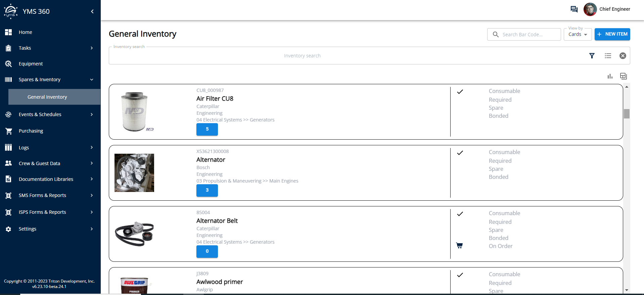Click the filter funnel icon in inventory search
This screenshot has width=644, height=295.
point(592,56)
